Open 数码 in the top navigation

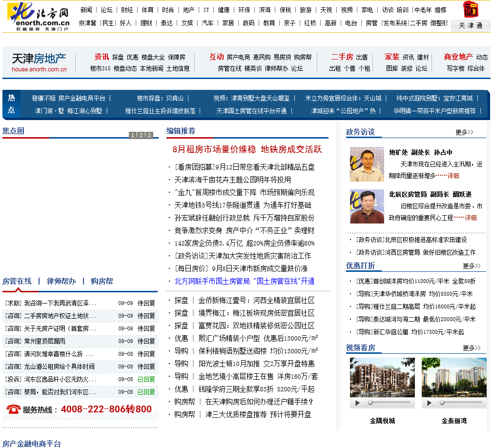tap(248, 23)
